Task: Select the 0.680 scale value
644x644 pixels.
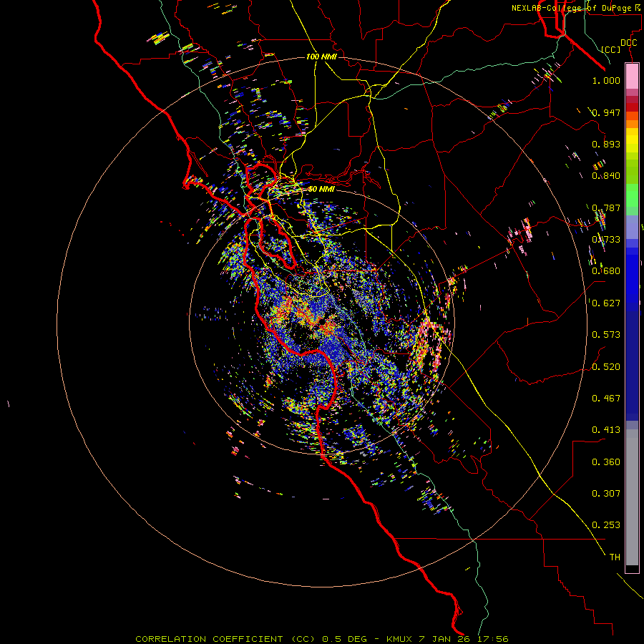Action: click(x=606, y=271)
